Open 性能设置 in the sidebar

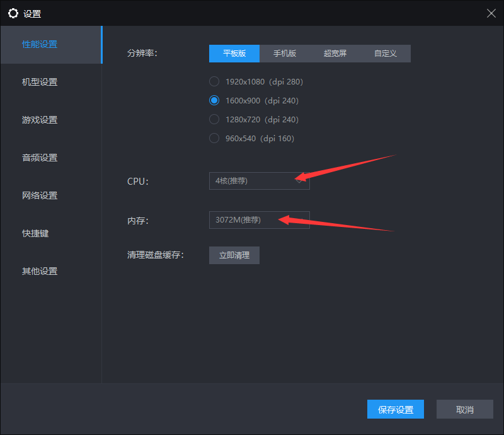(x=40, y=44)
